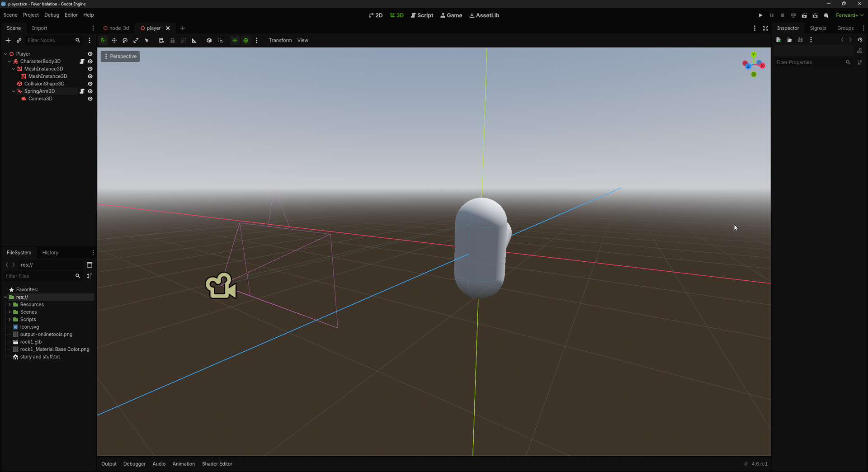Screen dimensions: 868x472
Task: Click the Add Child Node plus icon
Action: point(8,40)
